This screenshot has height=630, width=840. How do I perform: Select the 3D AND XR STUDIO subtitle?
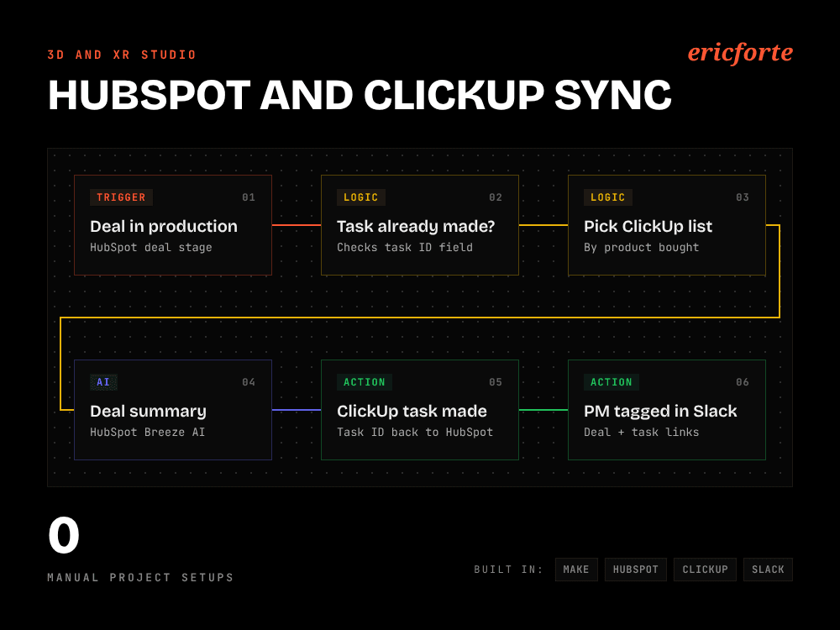[122, 55]
